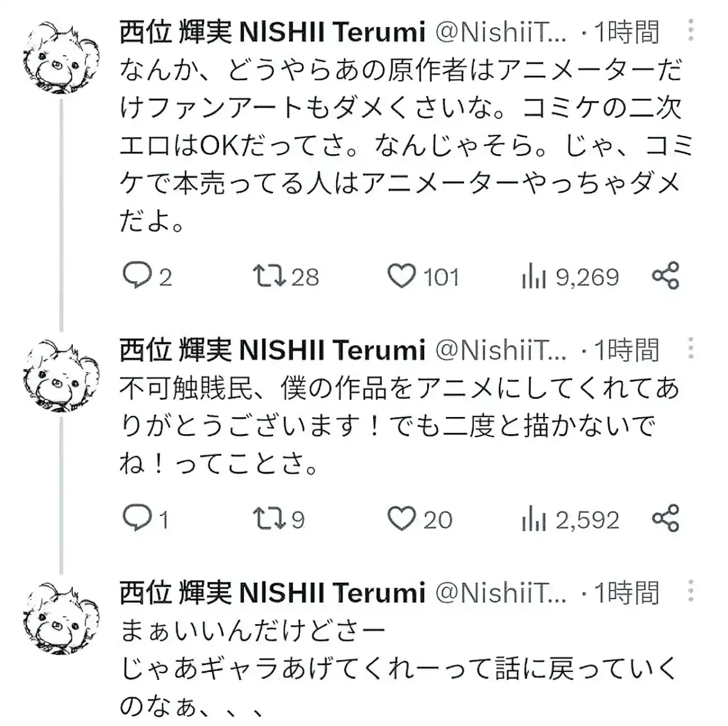Image resolution: width=728 pixels, height=726 pixels.
Task: Share the second tweet
Action: 666,519
